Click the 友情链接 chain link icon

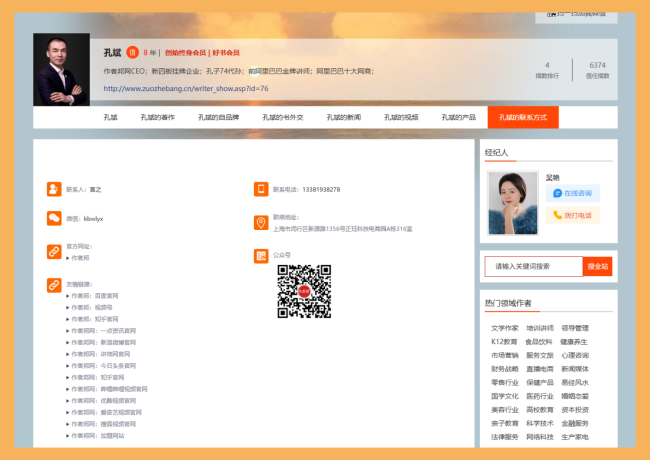(53, 286)
